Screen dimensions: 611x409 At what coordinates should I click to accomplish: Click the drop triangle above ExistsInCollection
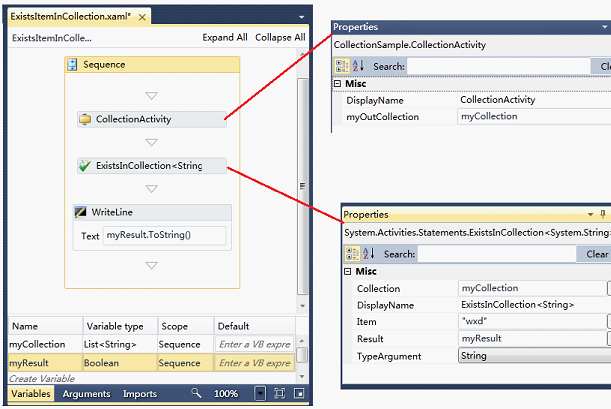pyautogui.click(x=152, y=142)
